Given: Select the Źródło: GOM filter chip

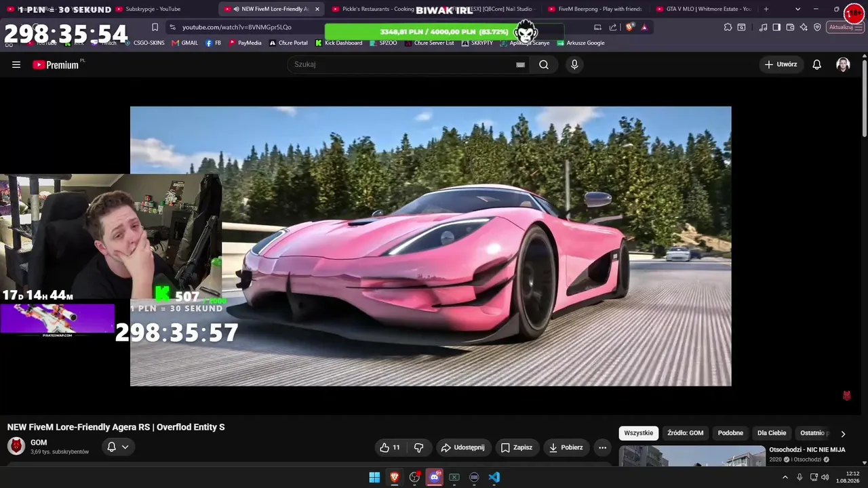Looking at the screenshot, I should [685, 433].
